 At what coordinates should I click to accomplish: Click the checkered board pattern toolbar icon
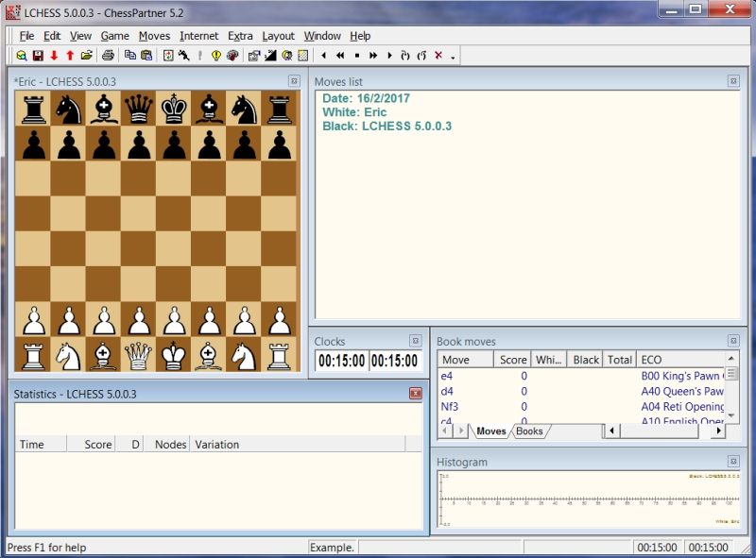coord(302,56)
